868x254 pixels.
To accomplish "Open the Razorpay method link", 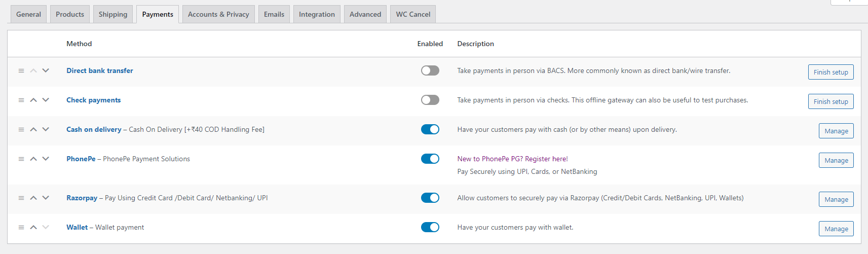I will coord(82,198).
